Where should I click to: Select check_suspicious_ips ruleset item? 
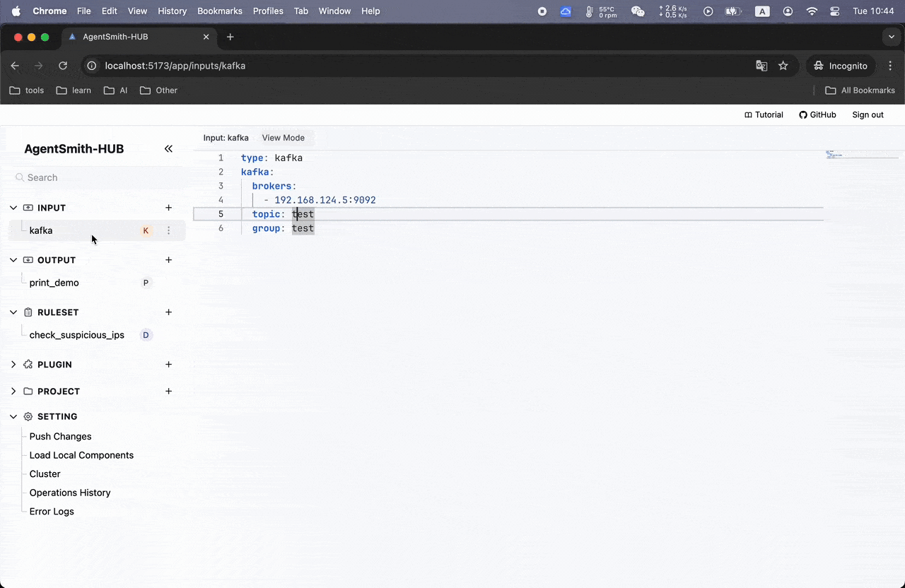tap(76, 335)
